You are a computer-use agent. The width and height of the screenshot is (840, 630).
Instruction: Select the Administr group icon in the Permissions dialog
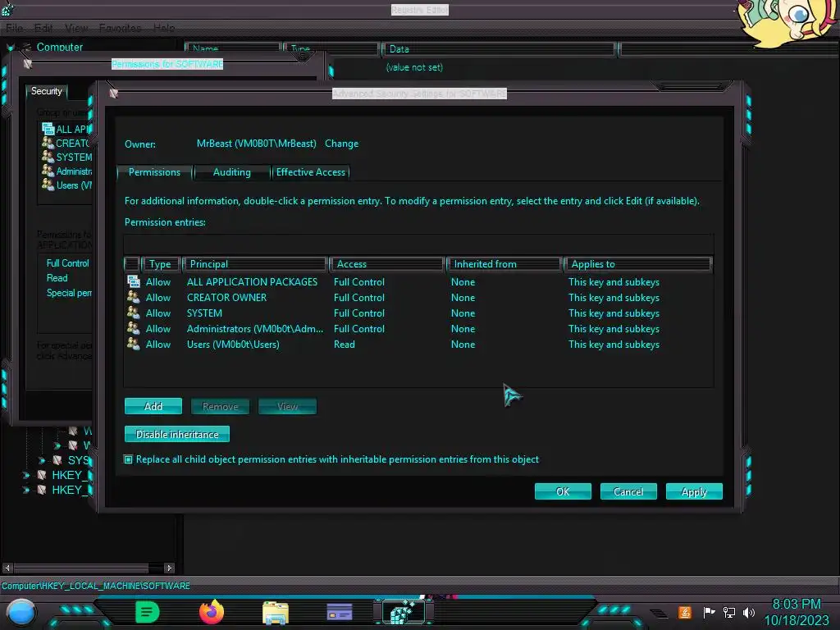point(48,171)
